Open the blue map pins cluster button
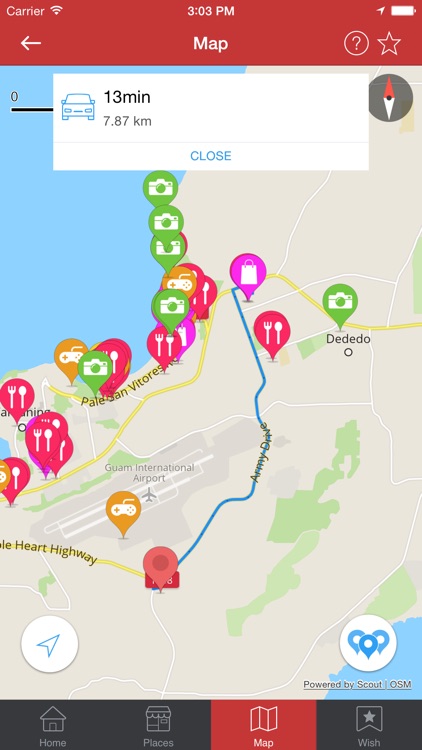Viewport: 422px width, 750px height. click(x=368, y=644)
